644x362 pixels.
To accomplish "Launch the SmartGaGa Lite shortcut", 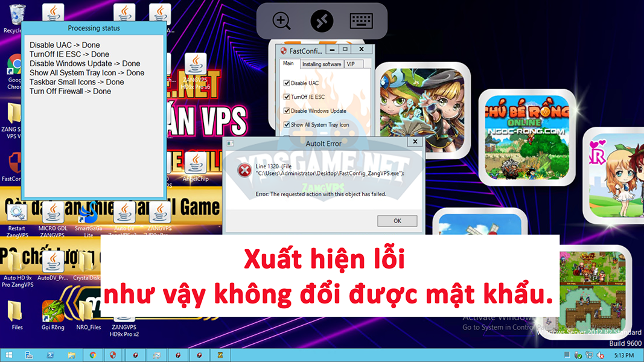I will click(88, 214).
